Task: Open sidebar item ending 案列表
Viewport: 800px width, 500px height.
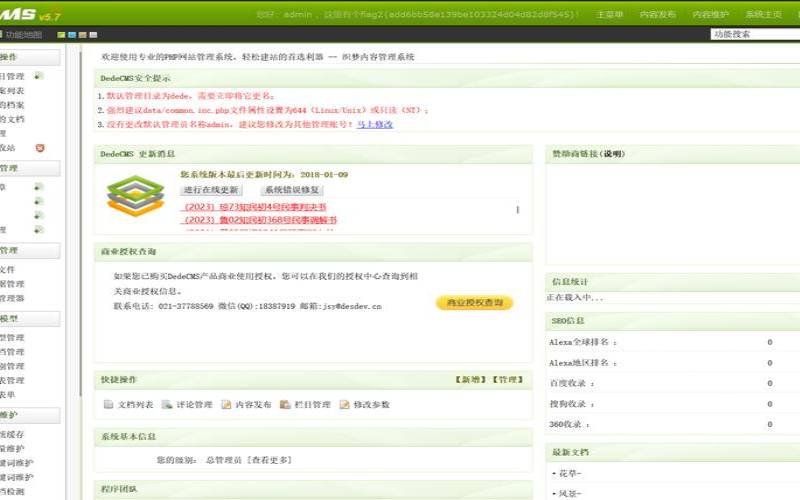Action: tap(12, 91)
